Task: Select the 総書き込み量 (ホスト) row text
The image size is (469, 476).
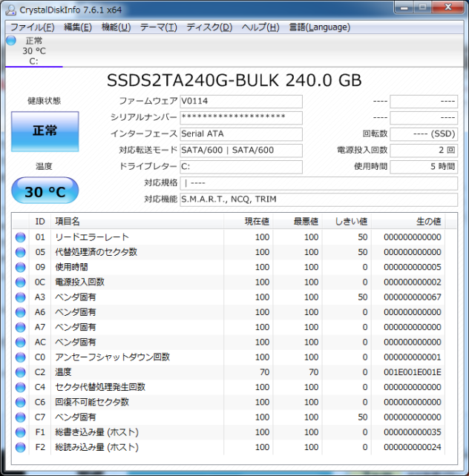Action: (96, 432)
